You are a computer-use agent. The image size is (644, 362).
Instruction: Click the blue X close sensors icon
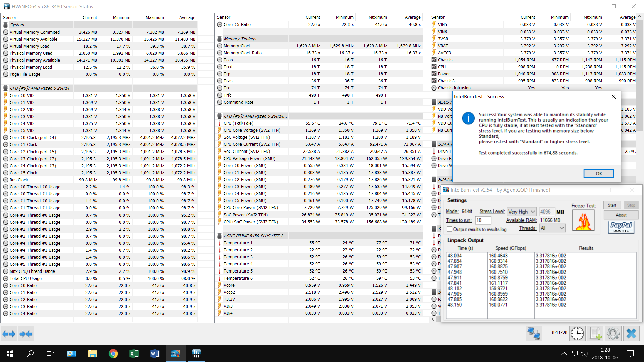631,334
